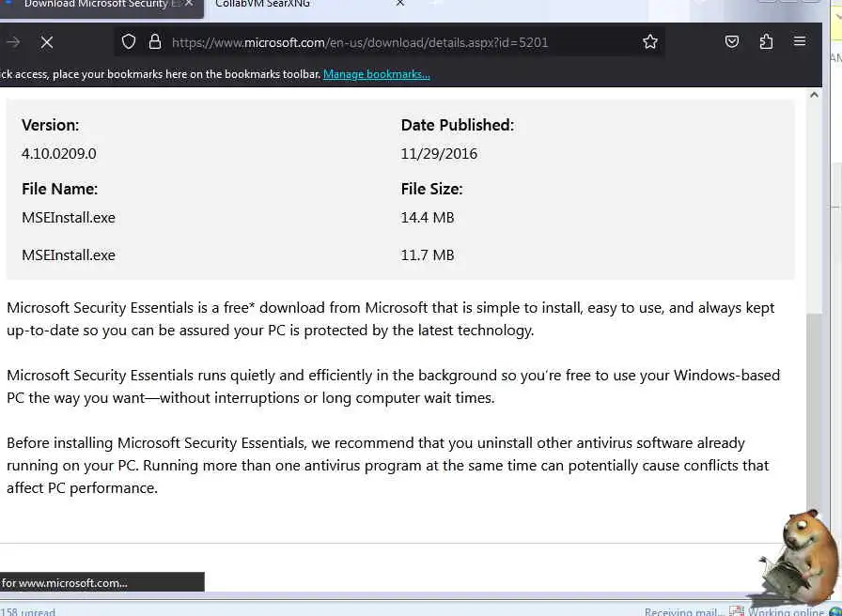Click the paragraph mentioning 'free* download from Microsoft'
The image size is (842, 616).
click(390, 318)
